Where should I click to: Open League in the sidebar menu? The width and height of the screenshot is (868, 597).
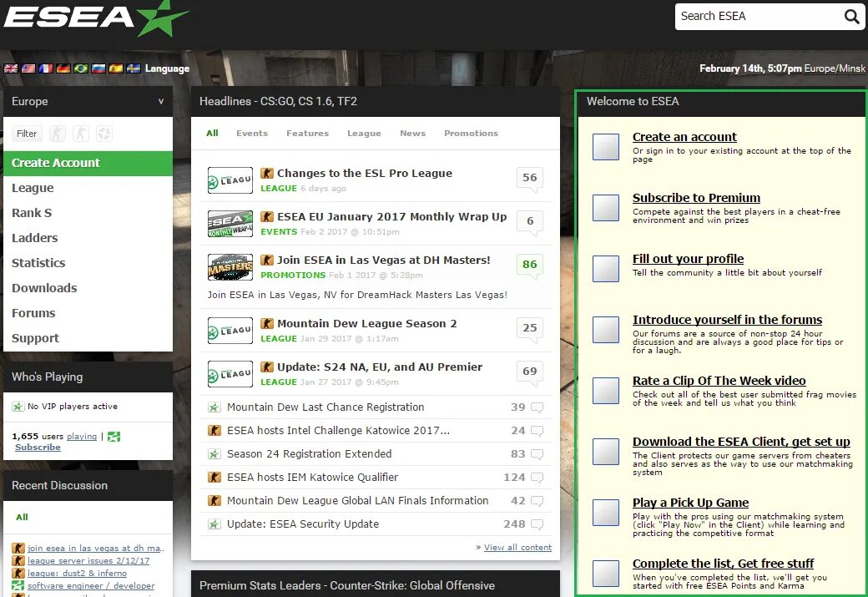coord(33,188)
